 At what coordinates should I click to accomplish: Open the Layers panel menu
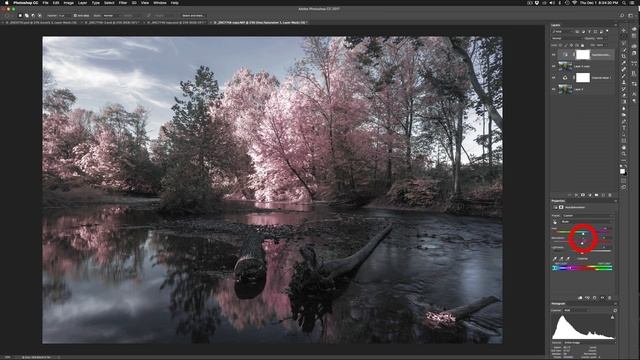(x=616, y=24)
